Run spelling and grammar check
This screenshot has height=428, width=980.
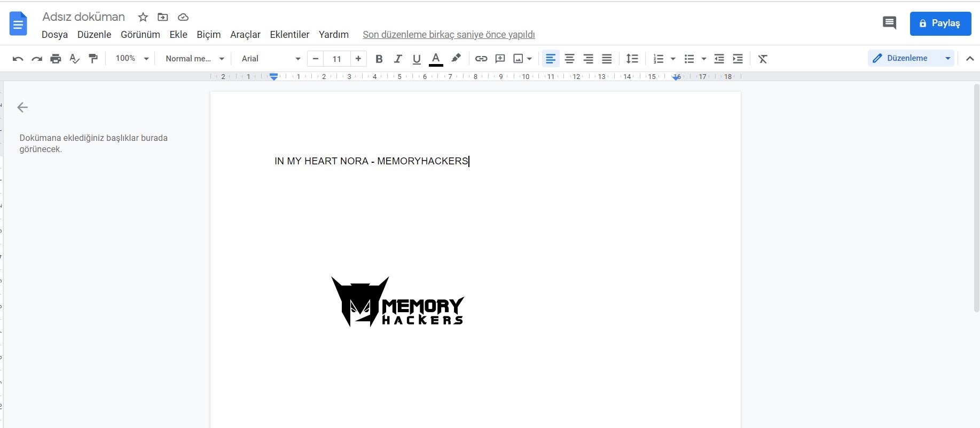(x=75, y=59)
